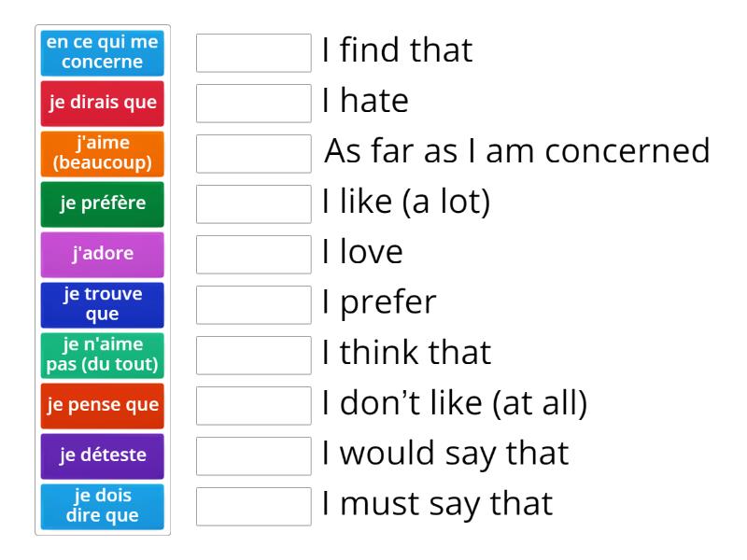This screenshot has height=560, width=747.
Task: Click the slot next to "I think that"
Action: [253, 354]
